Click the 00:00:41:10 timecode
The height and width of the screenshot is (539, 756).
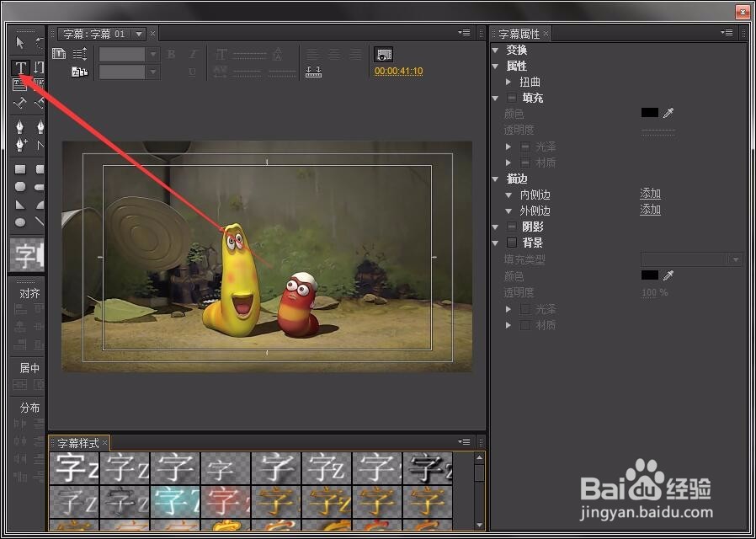pyautogui.click(x=399, y=72)
